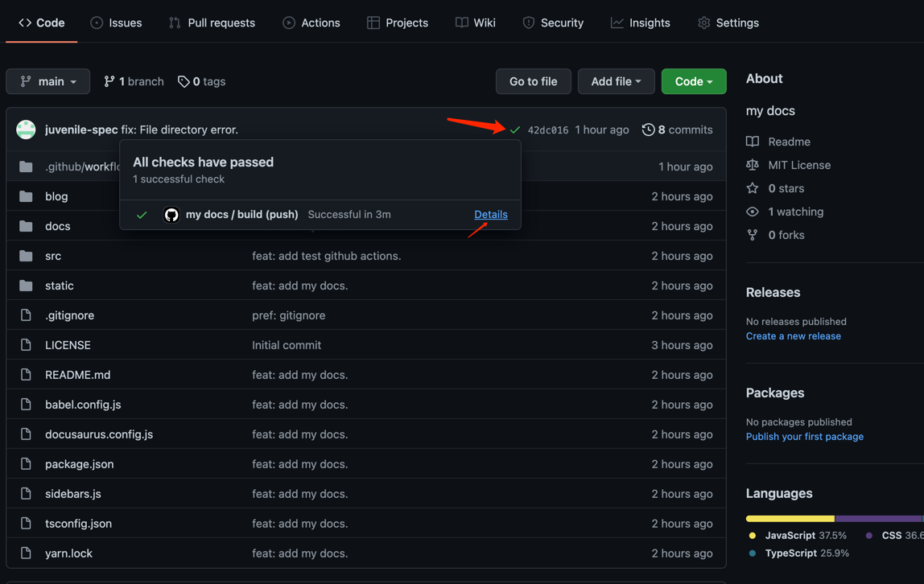
Task: Open the Projects tab
Action: [397, 23]
